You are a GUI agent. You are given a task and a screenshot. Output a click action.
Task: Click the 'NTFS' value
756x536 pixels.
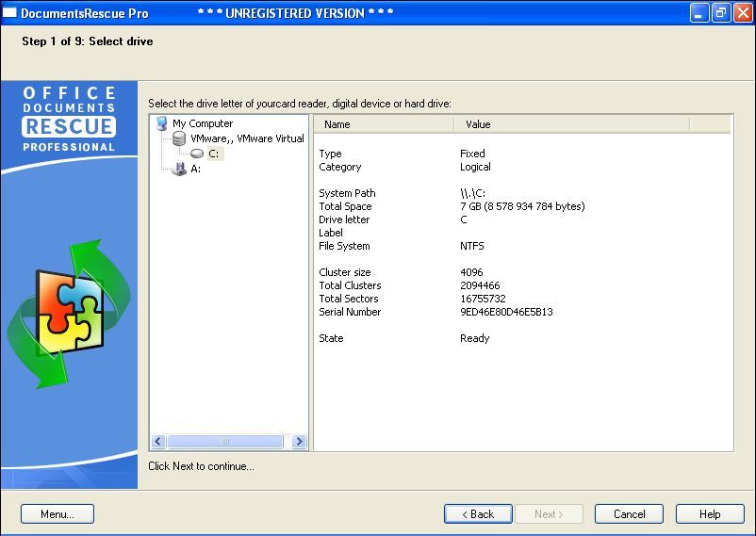(x=472, y=246)
